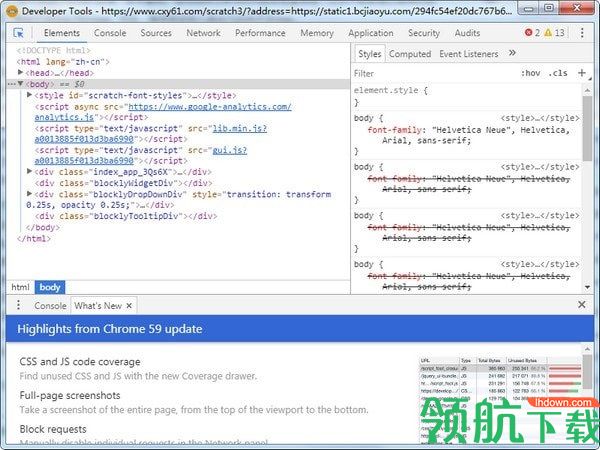Collapse the body element node
The width and height of the screenshot is (600, 450).
tap(21, 84)
